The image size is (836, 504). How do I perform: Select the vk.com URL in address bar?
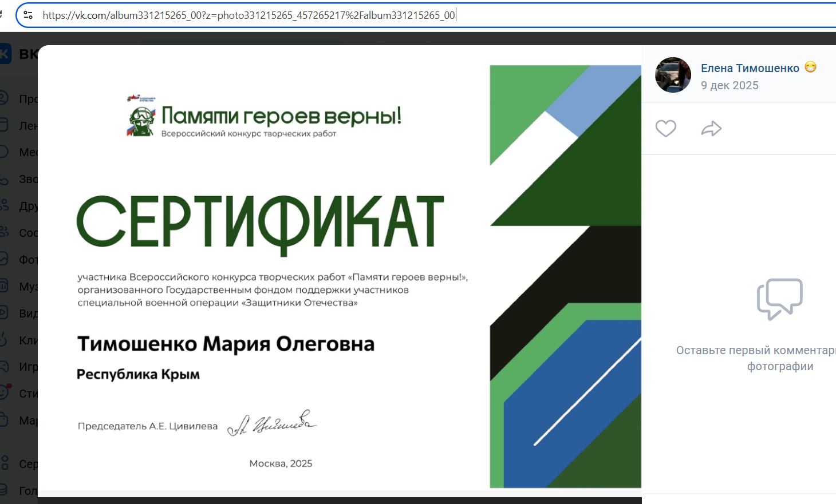pos(249,15)
